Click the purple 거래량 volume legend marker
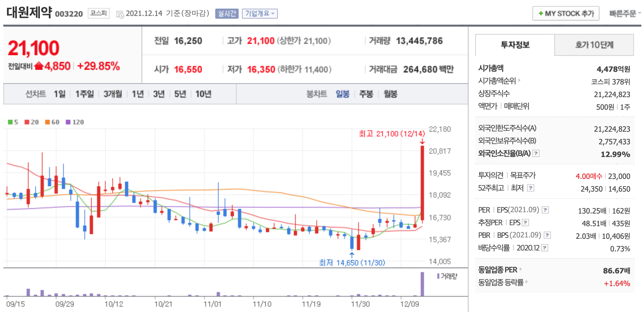Image resolution: width=644 pixels, height=312 pixels. [438, 276]
